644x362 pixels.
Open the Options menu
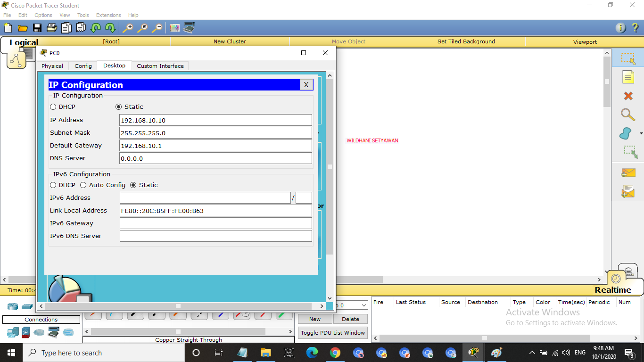click(43, 15)
